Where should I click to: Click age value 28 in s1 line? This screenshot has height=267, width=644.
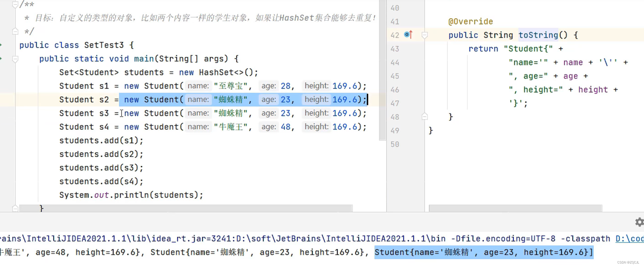tap(285, 86)
